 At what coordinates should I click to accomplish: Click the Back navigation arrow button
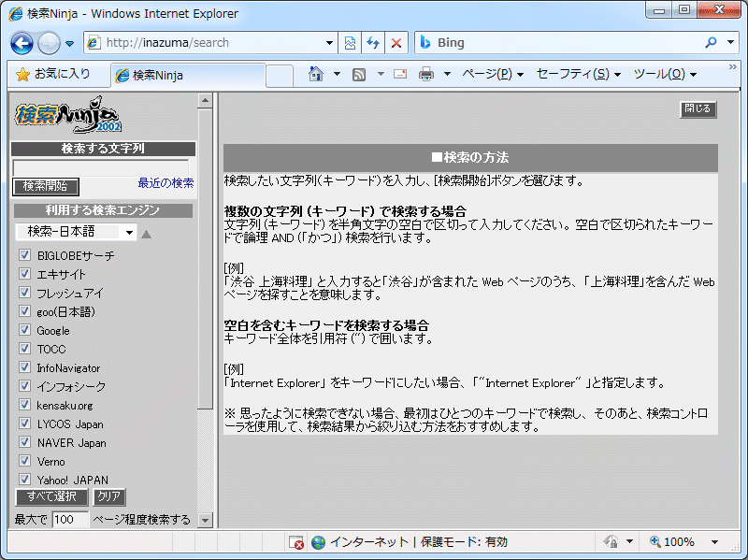22,43
